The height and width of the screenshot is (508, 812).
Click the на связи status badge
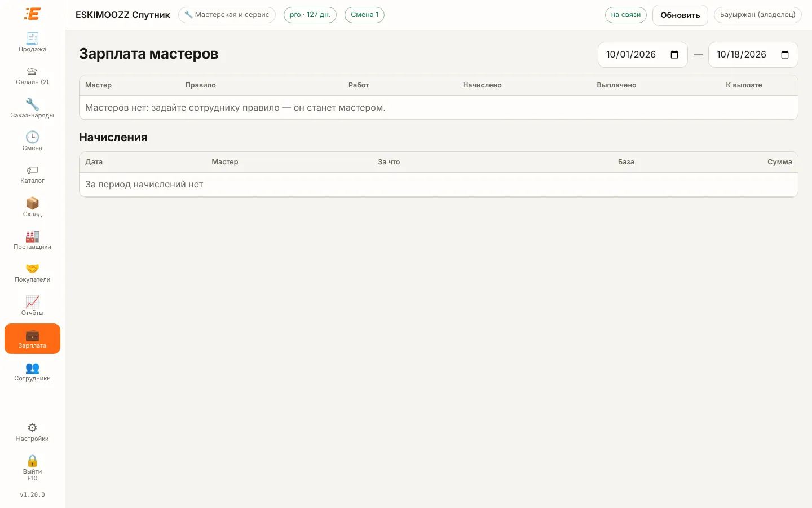click(626, 15)
